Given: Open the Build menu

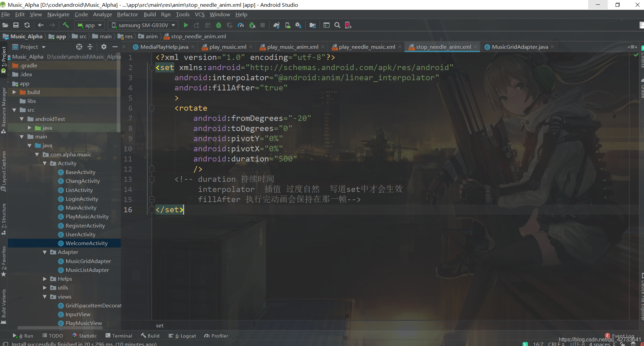Looking at the screenshot, I should click(150, 14).
